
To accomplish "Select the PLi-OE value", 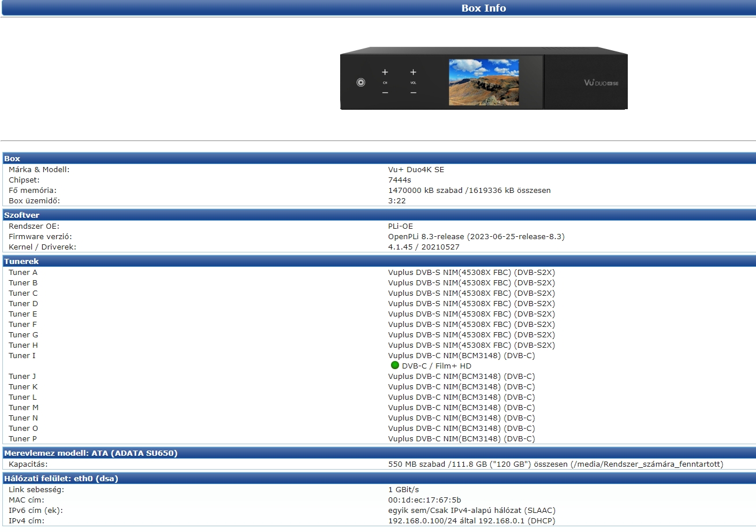I will [x=400, y=226].
